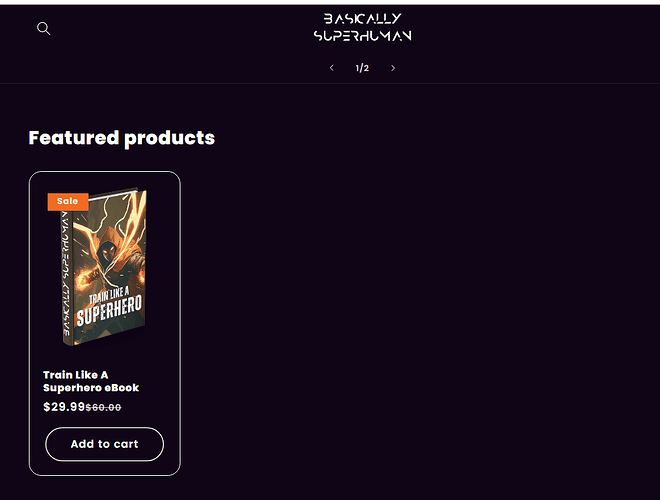The width and height of the screenshot is (660, 500).
Task: Click the 1/2 slide counter
Action: click(362, 68)
